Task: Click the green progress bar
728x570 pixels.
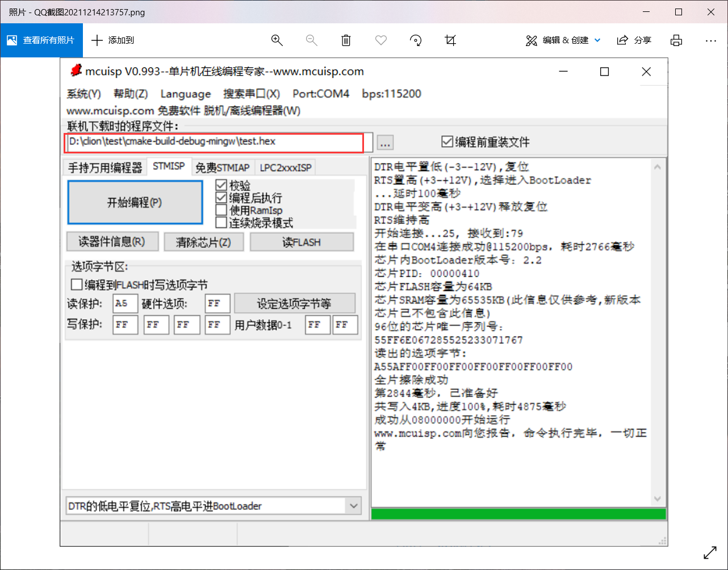Action: pyautogui.click(x=518, y=514)
